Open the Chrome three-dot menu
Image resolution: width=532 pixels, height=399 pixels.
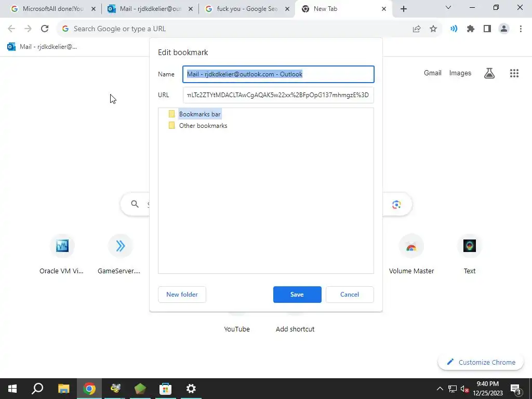[x=521, y=29]
